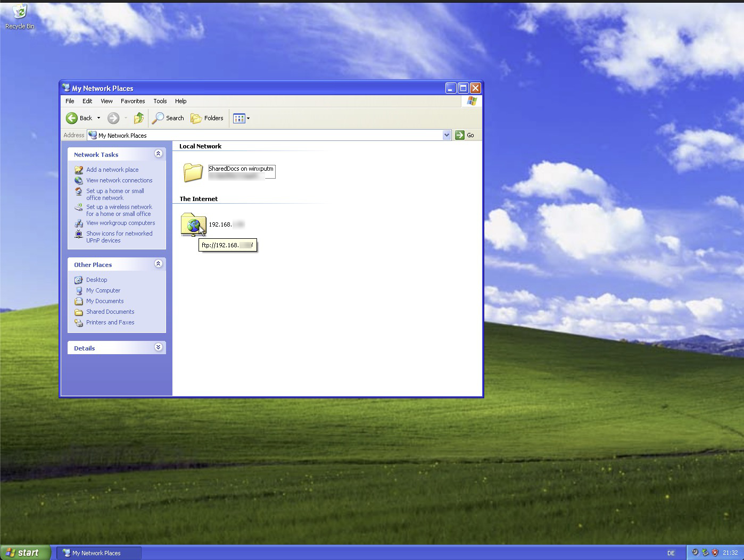Open the File menu
The width and height of the screenshot is (744, 560).
(x=70, y=101)
